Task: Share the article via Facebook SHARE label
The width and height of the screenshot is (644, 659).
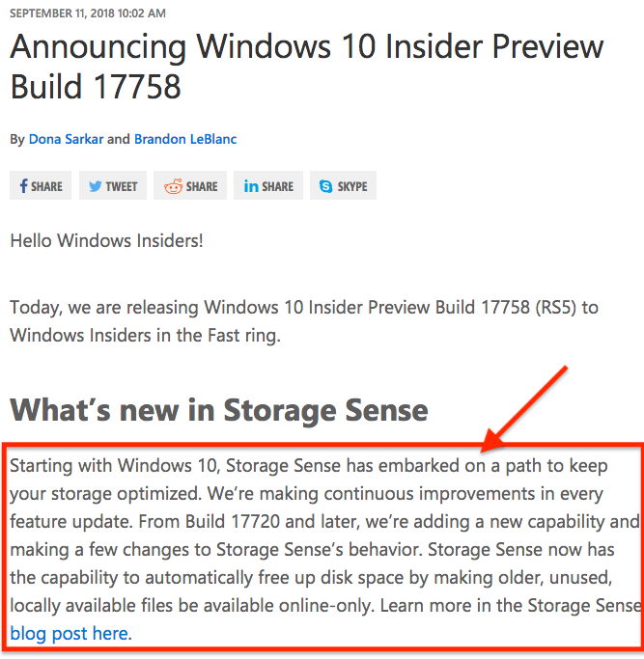Action: (46, 186)
